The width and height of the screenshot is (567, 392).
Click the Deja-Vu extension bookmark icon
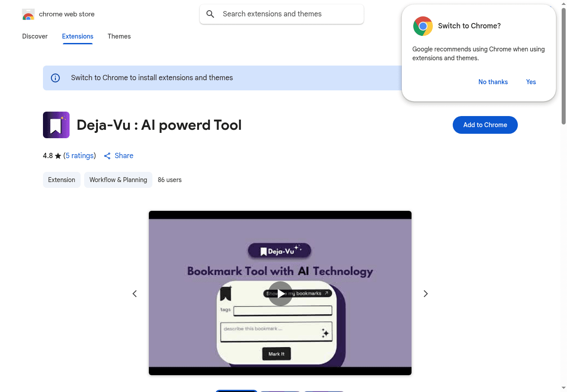click(x=56, y=125)
